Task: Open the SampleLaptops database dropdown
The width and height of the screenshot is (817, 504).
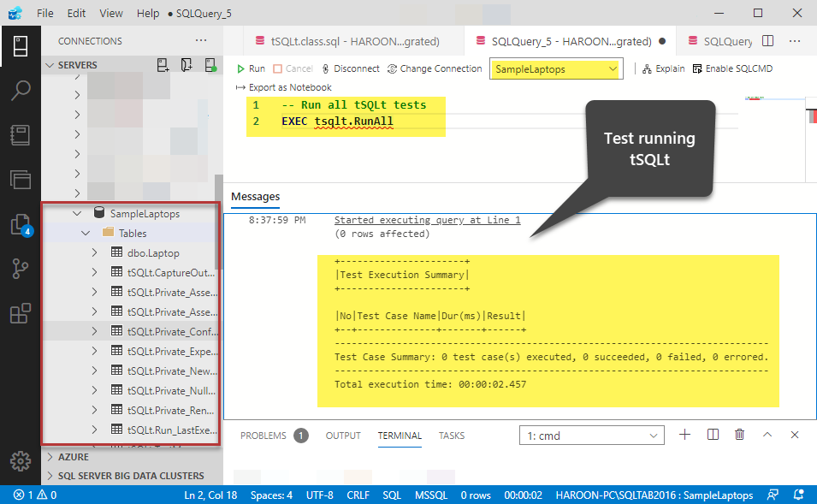Action: tap(556, 69)
